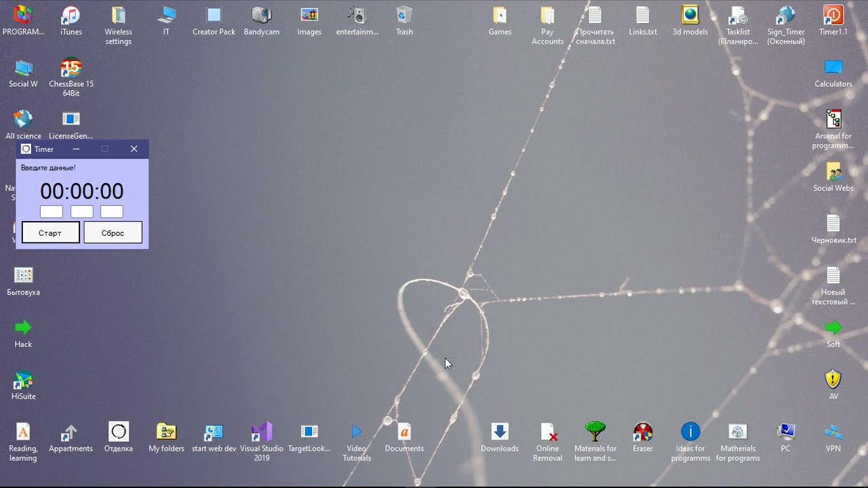Select the Новый текстовый document icon
Screen dimensions: 868x488
point(833,275)
